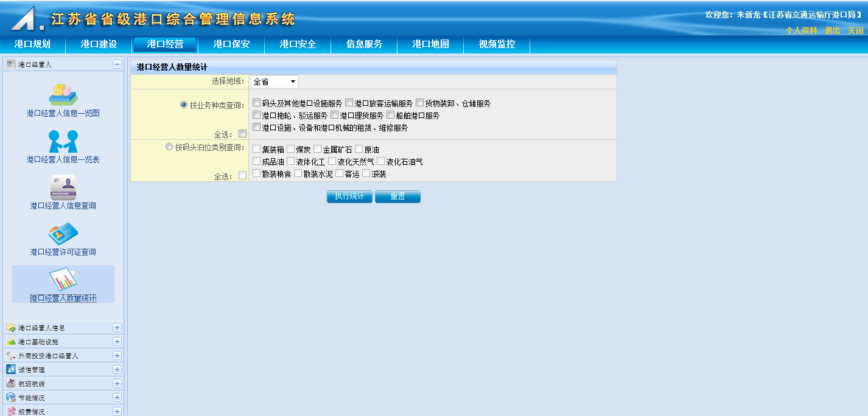Select the 按码头泊位类别查询 radio button
This screenshot has height=416, width=868.
click(169, 147)
